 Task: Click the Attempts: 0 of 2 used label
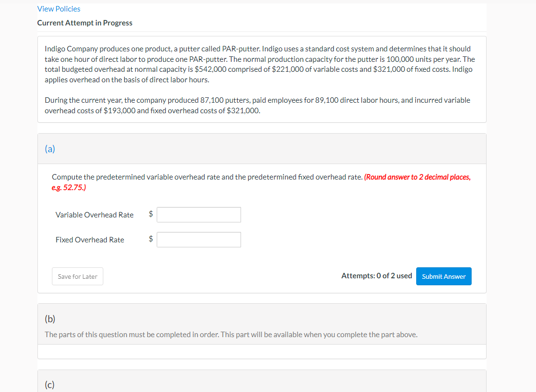[x=377, y=275]
